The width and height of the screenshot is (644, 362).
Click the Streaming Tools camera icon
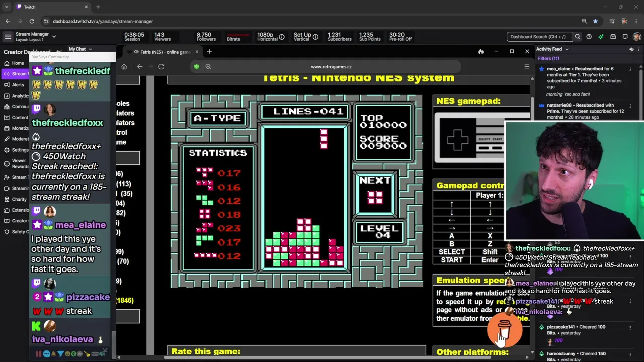tap(7, 189)
